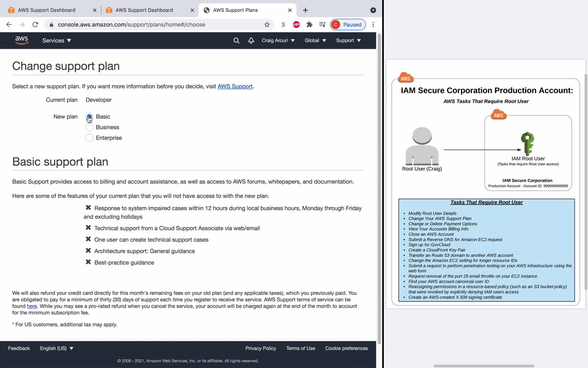Open the AWS Support link
The image size is (588, 368).
pos(235,86)
